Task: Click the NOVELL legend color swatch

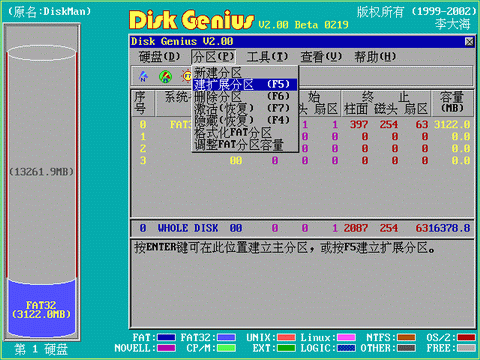Action: (166, 348)
